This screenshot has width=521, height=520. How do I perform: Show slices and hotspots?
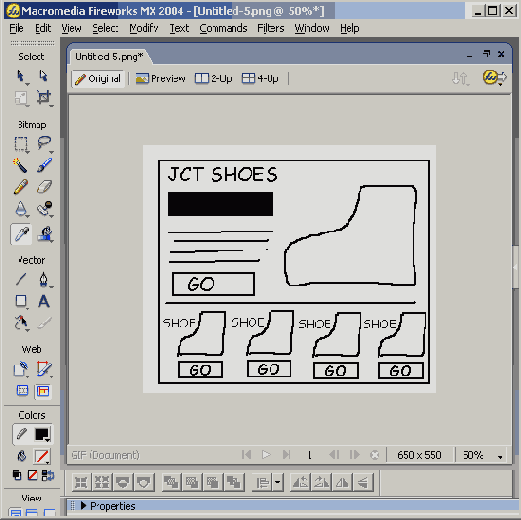(x=43, y=391)
